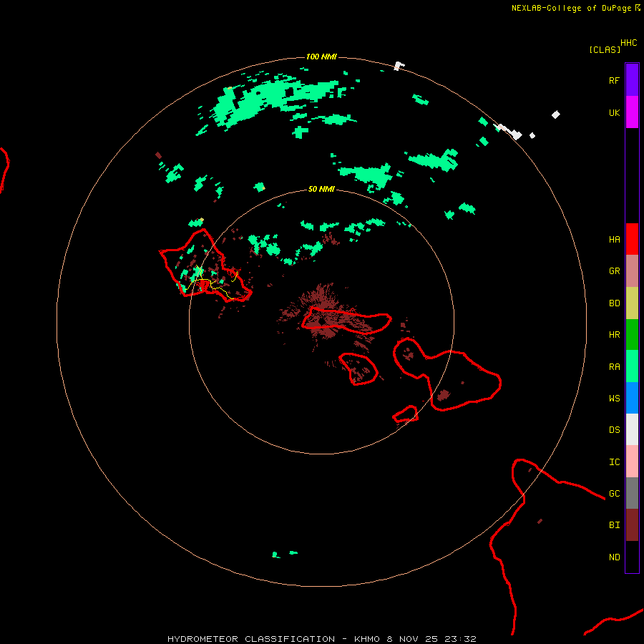644x644 pixels.
Task: Click the white dry snow echo at top ring
Action: tap(399, 66)
